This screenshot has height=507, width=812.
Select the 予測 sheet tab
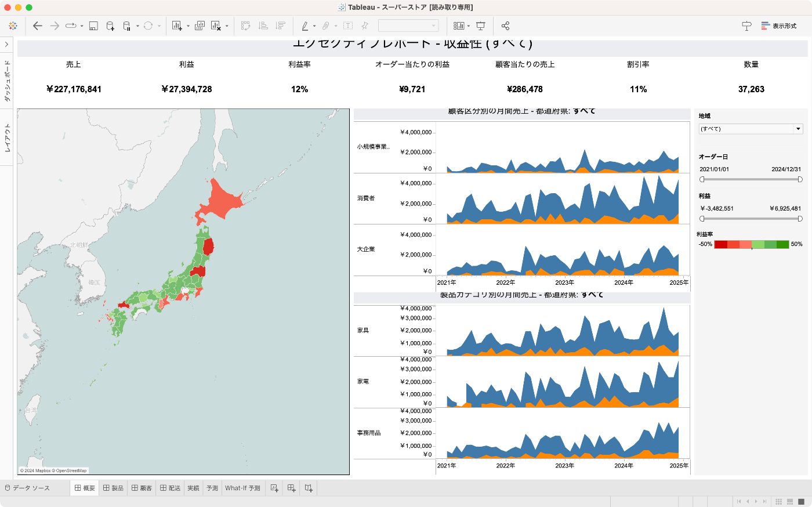click(x=212, y=488)
